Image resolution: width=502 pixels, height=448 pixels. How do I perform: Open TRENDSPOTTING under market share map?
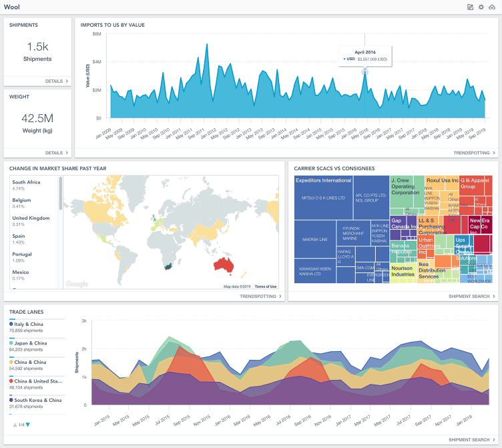pos(260,296)
